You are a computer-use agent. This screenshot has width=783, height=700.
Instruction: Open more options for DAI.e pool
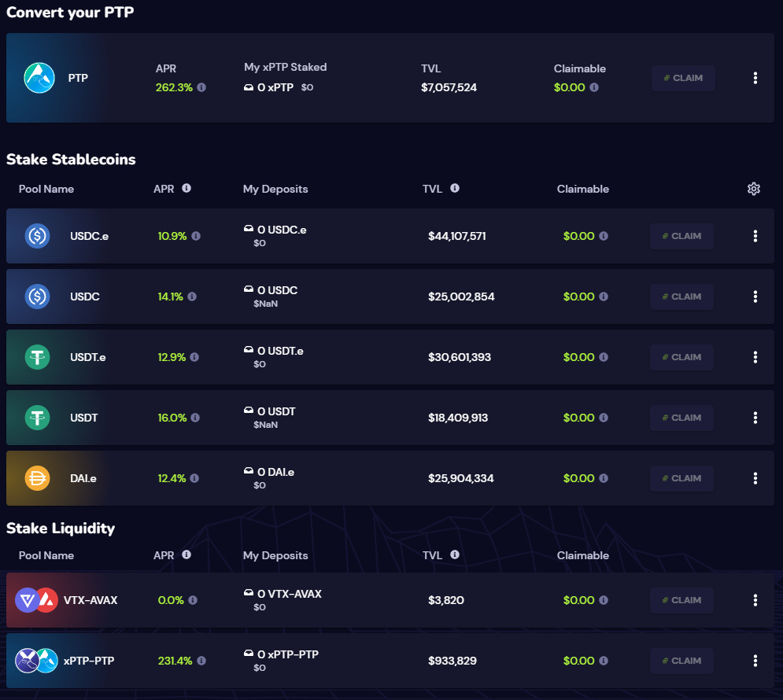pos(755,478)
